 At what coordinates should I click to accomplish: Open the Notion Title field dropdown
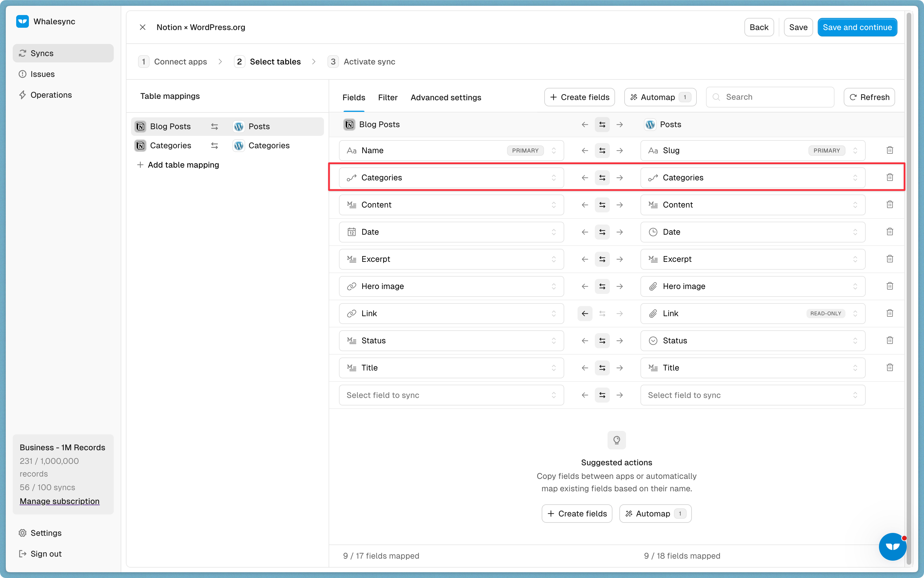point(451,368)
